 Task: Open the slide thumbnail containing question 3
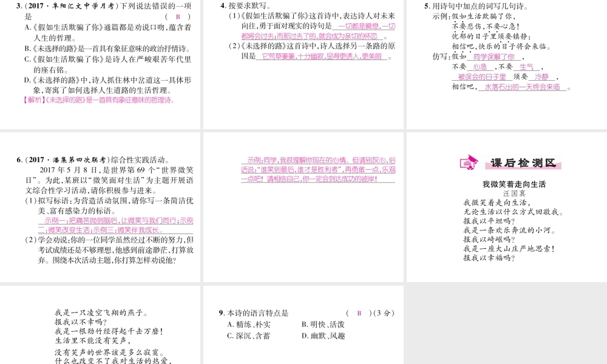[x=100, y=64]
